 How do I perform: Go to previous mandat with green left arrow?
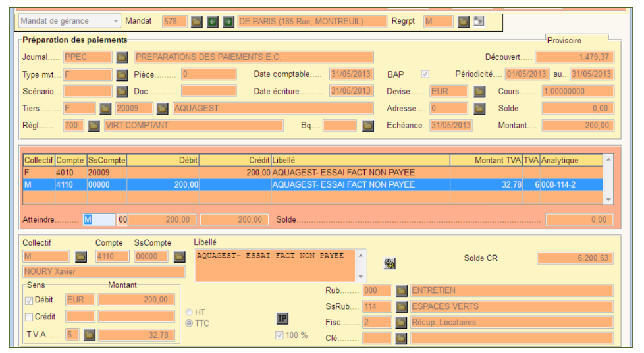click(x=213, y=22)
